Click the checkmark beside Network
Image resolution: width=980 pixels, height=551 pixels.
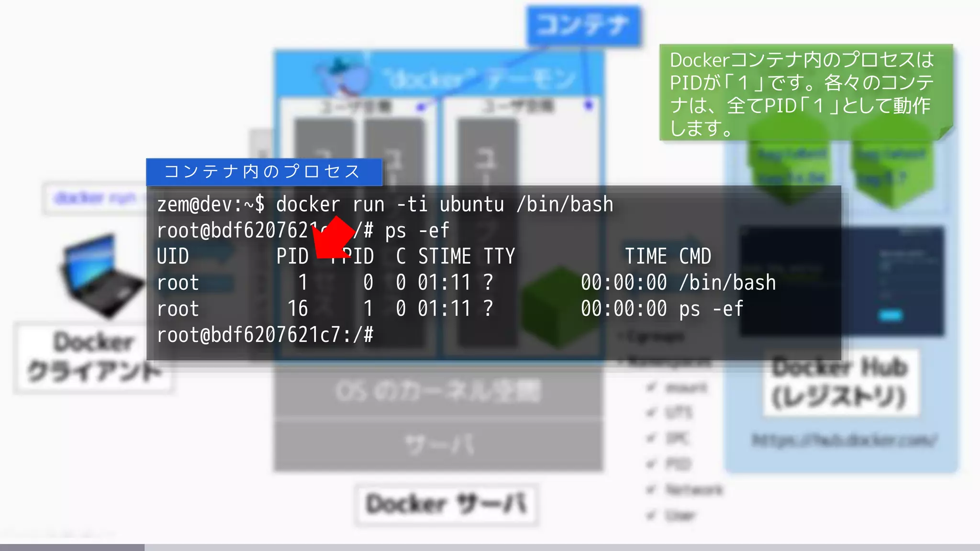click(650, 489)
